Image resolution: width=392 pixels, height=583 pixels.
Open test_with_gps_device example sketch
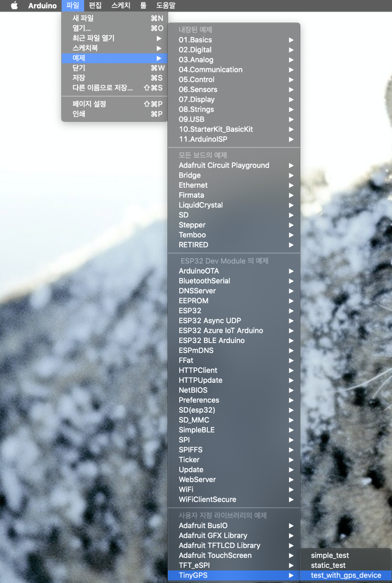(346, 575)
